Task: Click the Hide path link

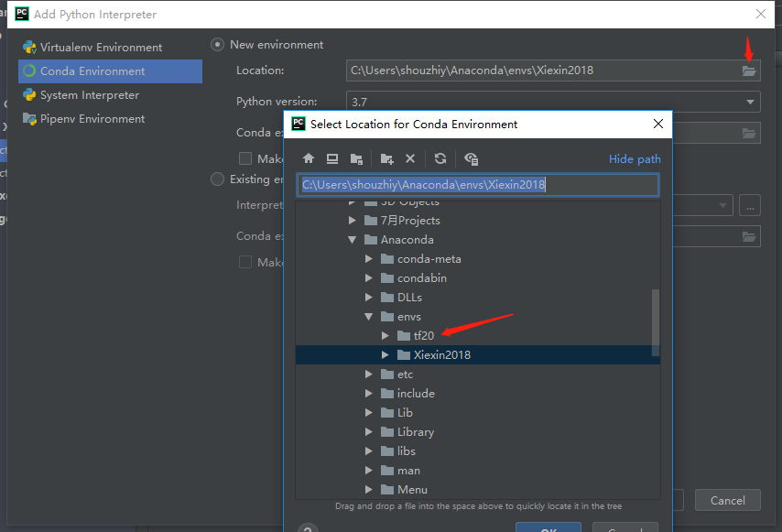Action: [635, 158]
